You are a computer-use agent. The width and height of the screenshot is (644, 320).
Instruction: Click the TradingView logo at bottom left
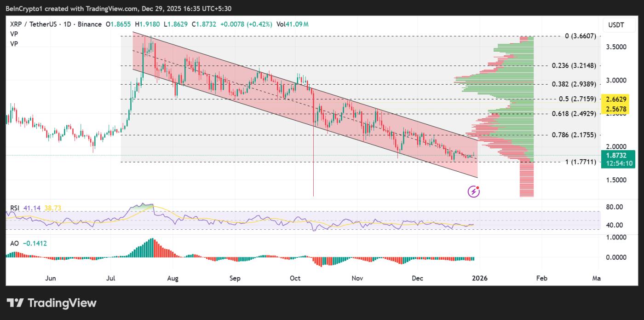[x=52, y=303]
